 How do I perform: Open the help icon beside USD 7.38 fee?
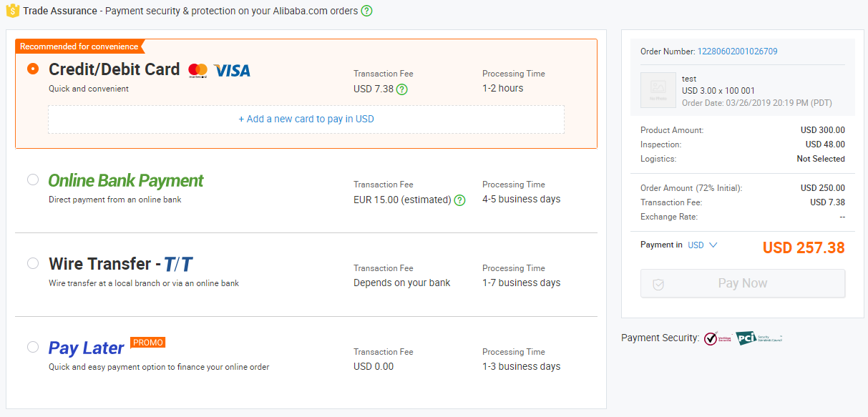tap(402, 89)
